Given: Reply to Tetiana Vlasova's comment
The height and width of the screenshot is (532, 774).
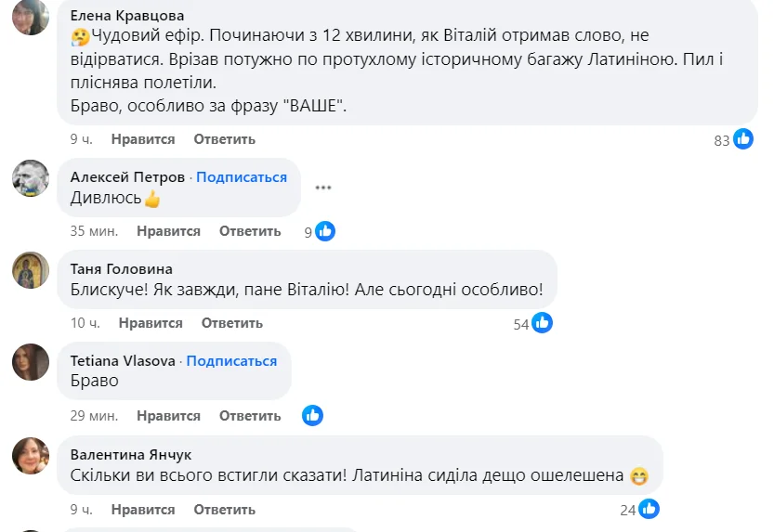Looking at the screenshot, I should pyautogui.click(x=250, y=416).
